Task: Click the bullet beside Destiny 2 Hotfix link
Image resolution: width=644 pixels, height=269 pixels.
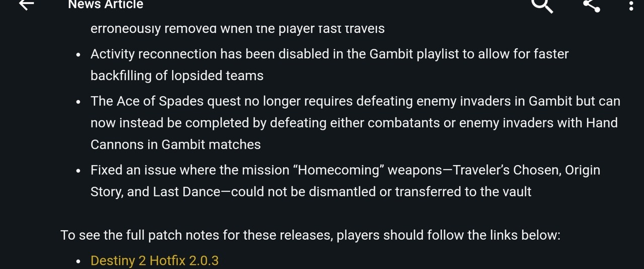Action: [x=78, y=261]
